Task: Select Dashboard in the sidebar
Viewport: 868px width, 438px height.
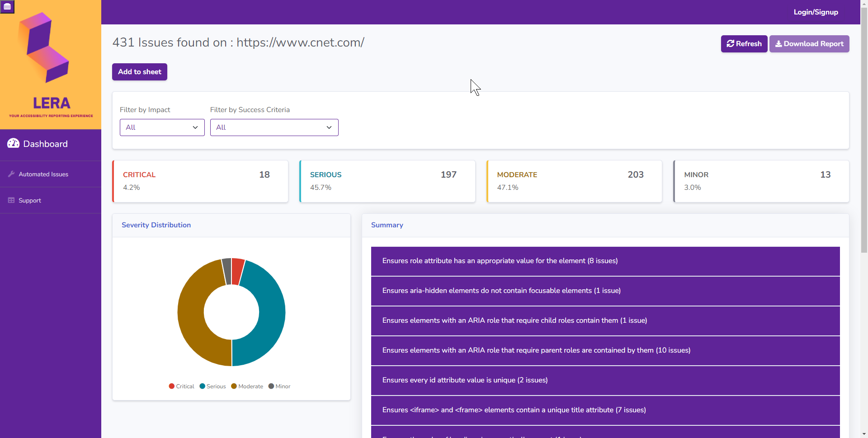Action: 45,144
